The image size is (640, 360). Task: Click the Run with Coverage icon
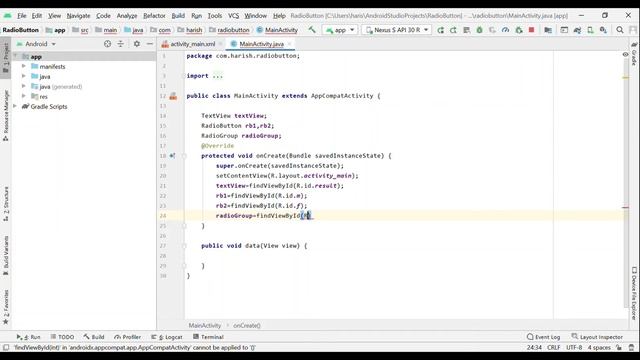click(492, 30)
